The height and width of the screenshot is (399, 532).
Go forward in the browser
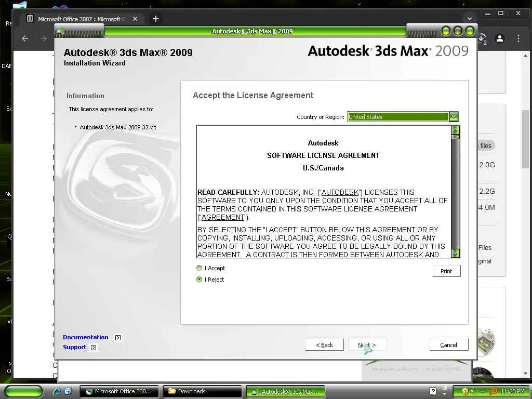click(44, 38)
